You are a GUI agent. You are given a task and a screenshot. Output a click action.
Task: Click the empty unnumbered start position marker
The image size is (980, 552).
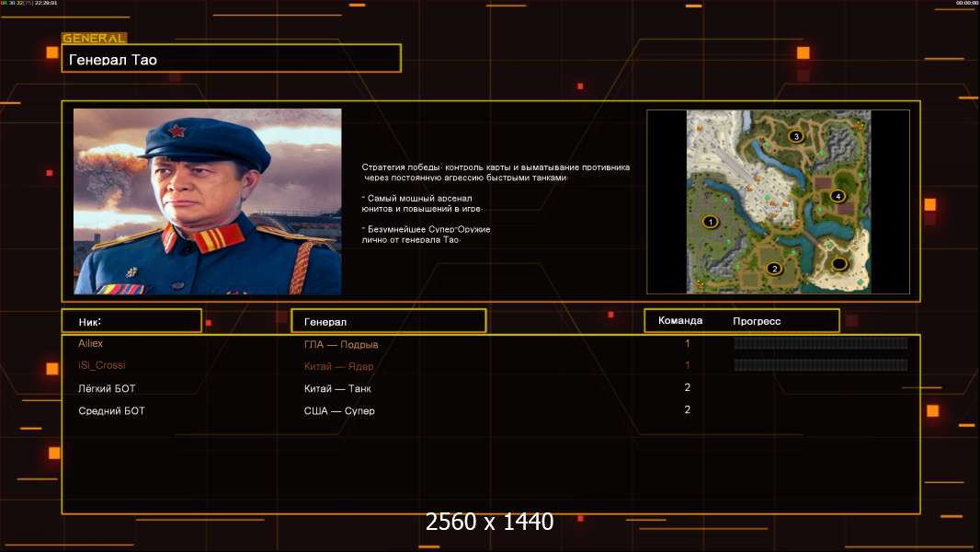point(838,264)
